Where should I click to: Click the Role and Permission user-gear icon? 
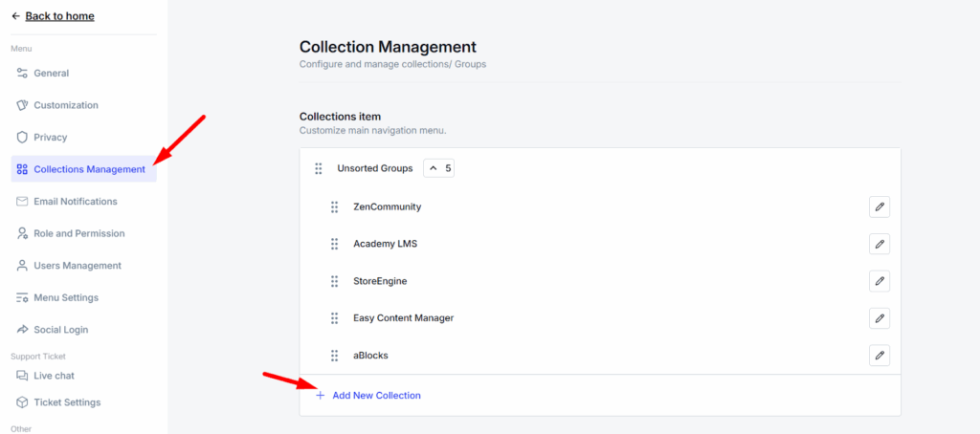[x=23, y=233]
